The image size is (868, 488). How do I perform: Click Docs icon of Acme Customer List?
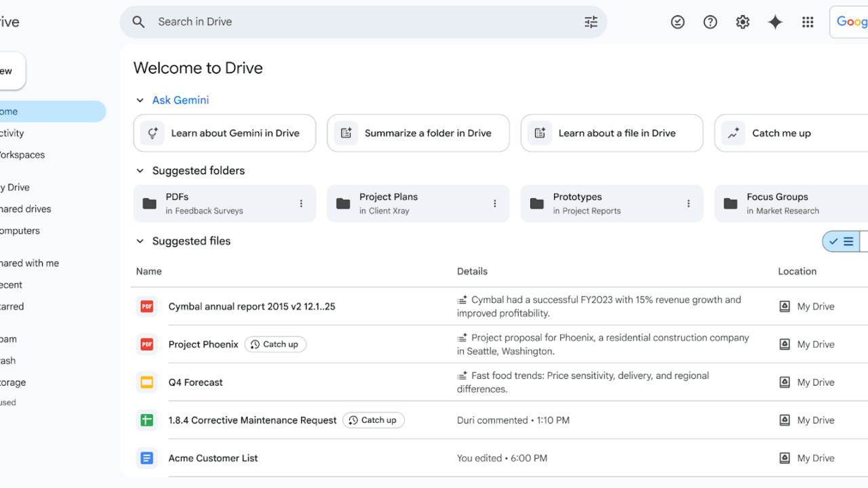pos(146,458)
